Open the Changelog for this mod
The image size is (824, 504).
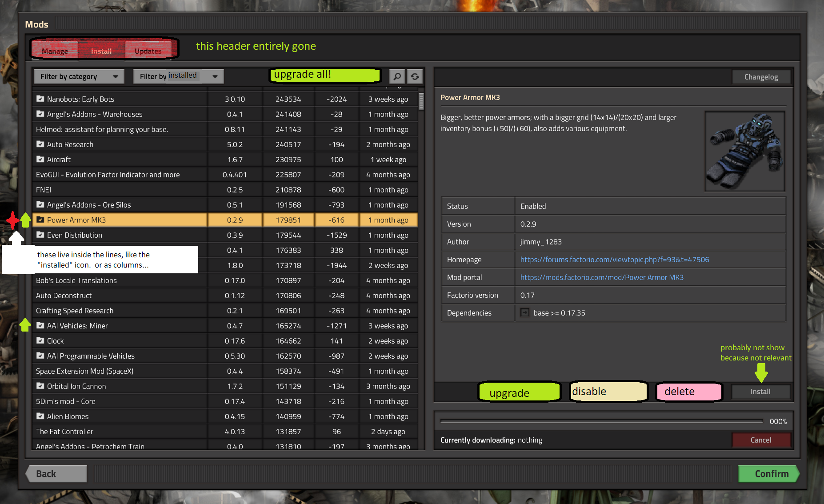click(x=761, y=77)
